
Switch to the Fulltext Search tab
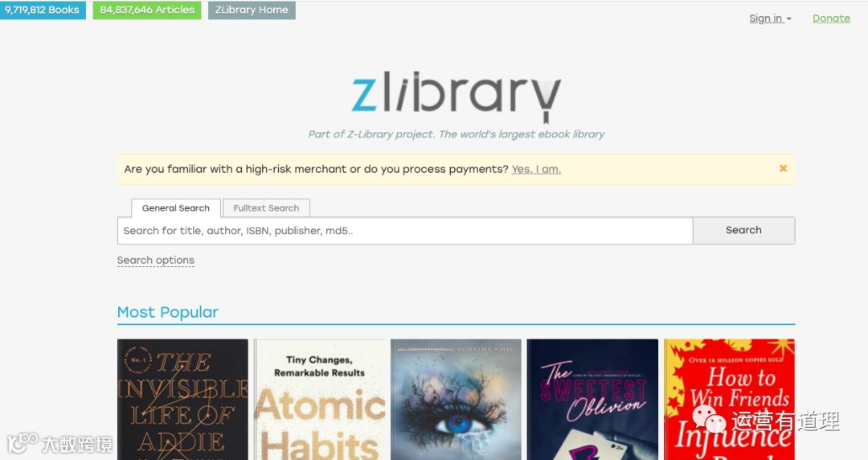click(266, 207)
